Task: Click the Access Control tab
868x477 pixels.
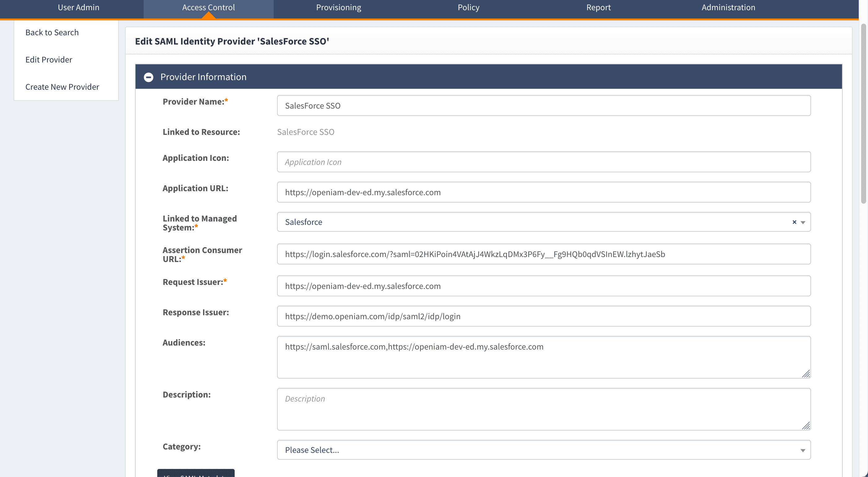Action: pyautogui.click(x=208, y=7)
